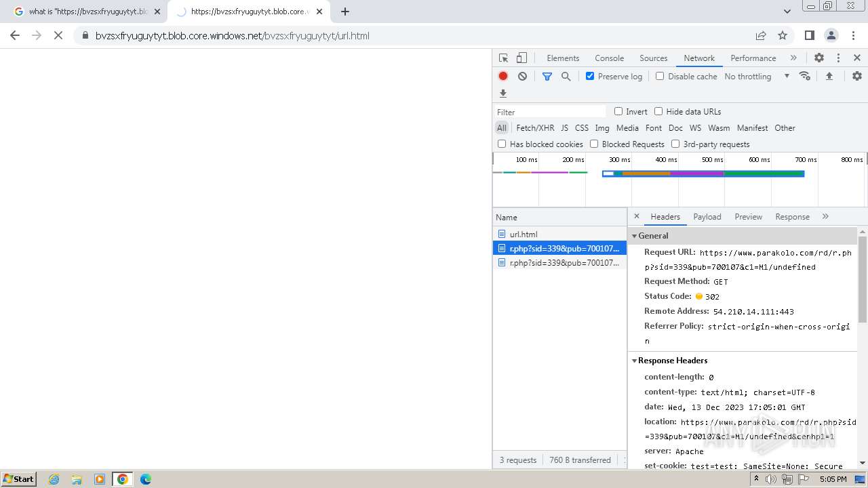
Task: Open Internet Explorer from the taskbar
Action: tap(54, 479)
